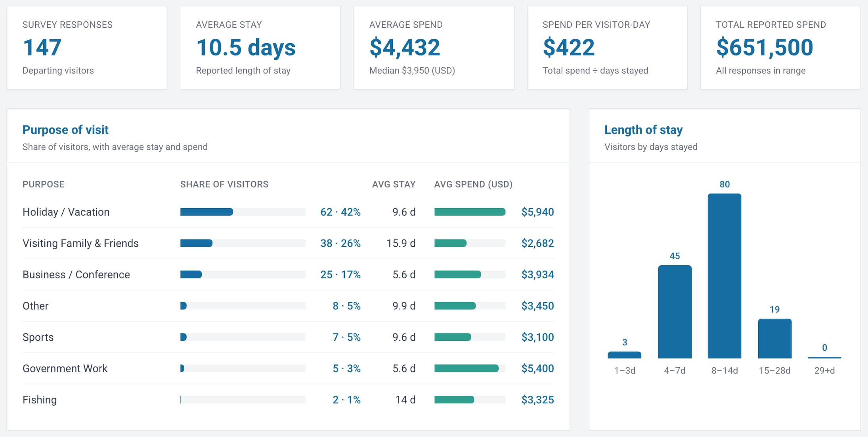This screenshot has height=437, width=868.
Task: Select the Visiting Family & Friends row label
Action: pyautogui.click(x=80, y=243)
